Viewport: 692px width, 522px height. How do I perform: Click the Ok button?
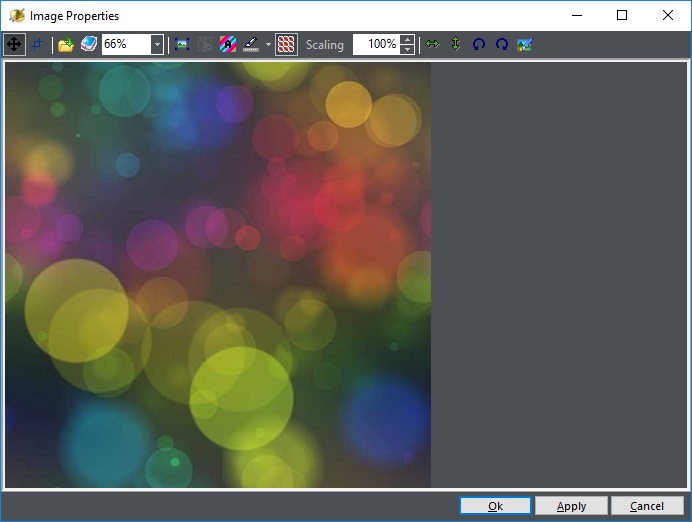pos(495,506)
